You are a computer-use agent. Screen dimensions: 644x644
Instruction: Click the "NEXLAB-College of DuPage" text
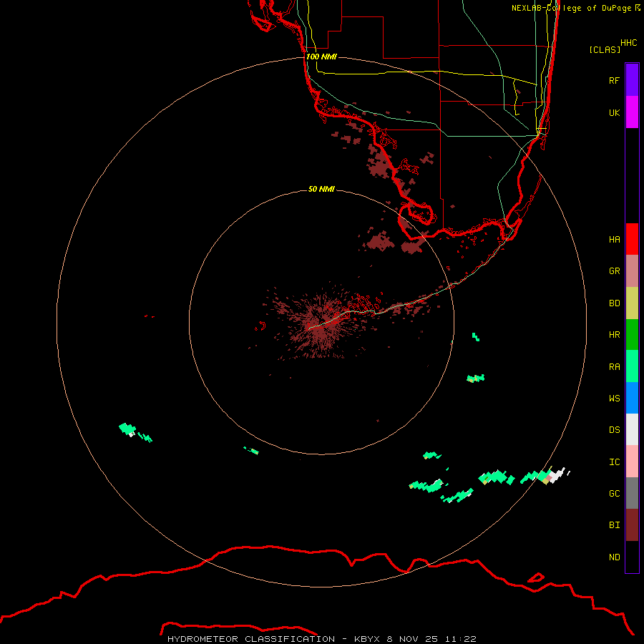tap(571, 8)
